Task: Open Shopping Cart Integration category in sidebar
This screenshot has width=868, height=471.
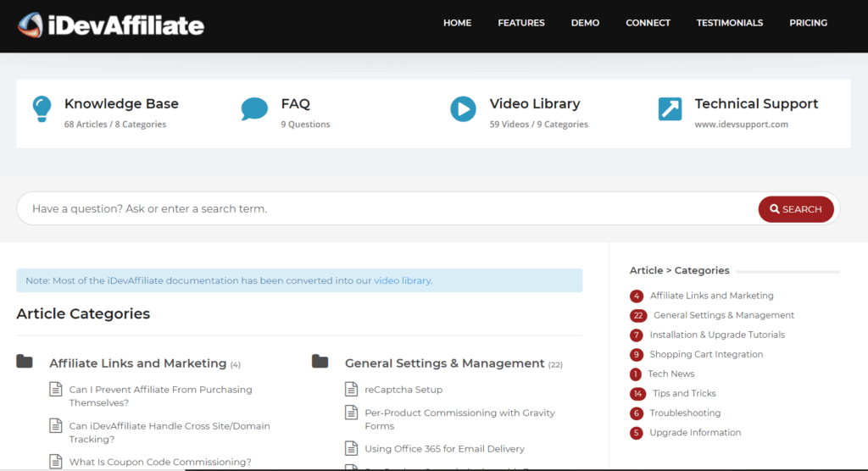Action: tap(706, 354)
